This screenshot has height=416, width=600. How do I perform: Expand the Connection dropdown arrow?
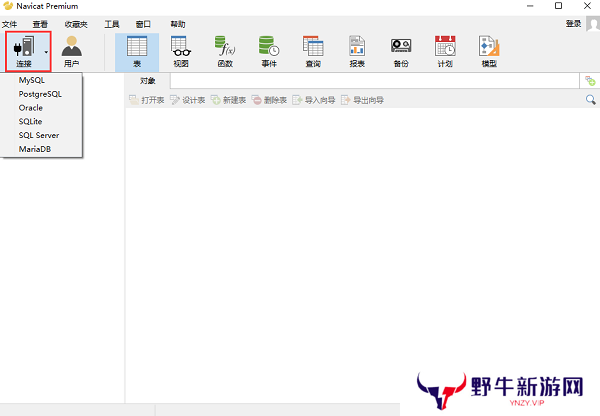46,52
